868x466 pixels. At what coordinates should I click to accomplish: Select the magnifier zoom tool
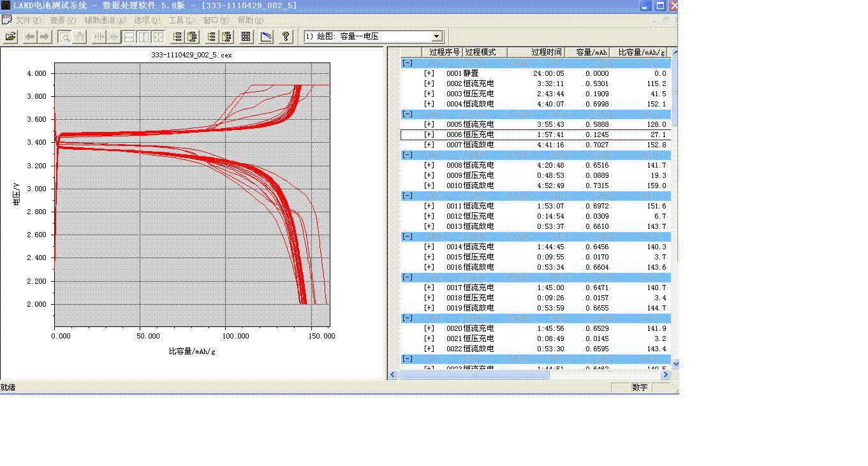coord(65,37)
